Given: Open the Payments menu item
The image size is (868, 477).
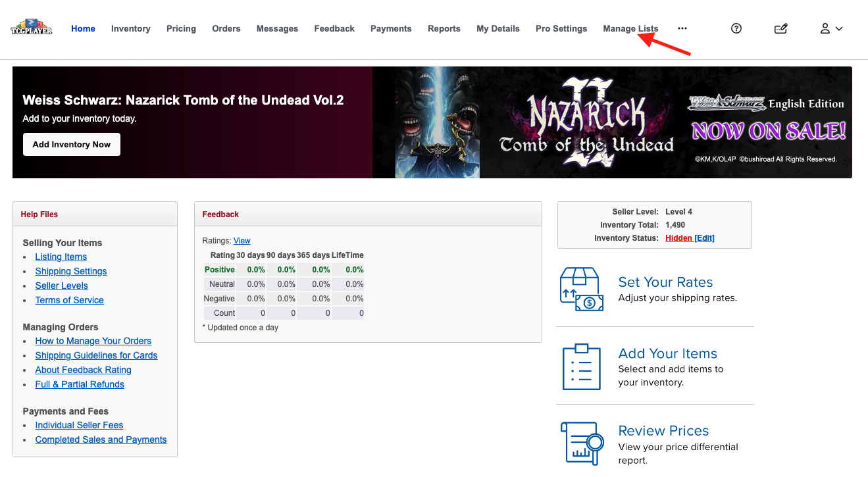Looking at the screenshot, I should pos(391,28).
